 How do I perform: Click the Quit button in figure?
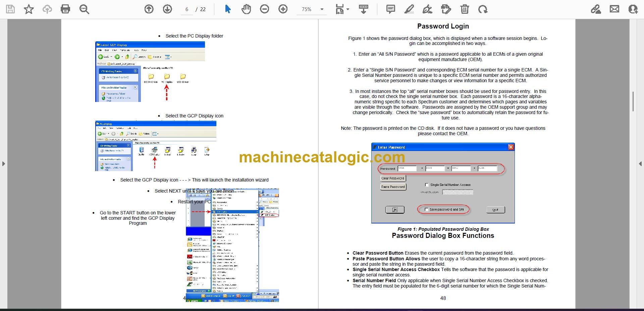tap(495, 210)
